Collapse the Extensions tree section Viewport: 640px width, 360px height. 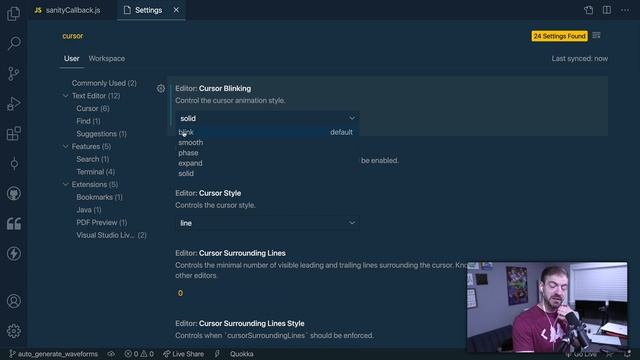65,184
